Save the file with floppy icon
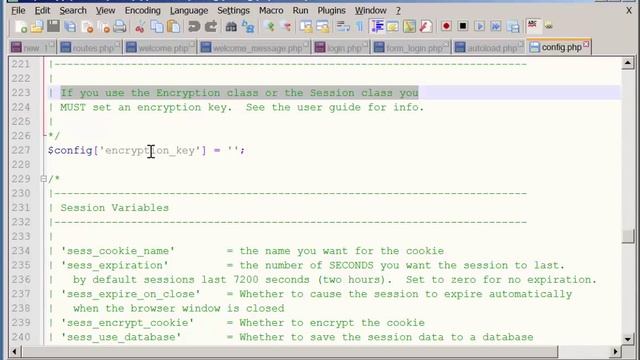This screenshot has width=640, height=360. [x=53, y=27]
